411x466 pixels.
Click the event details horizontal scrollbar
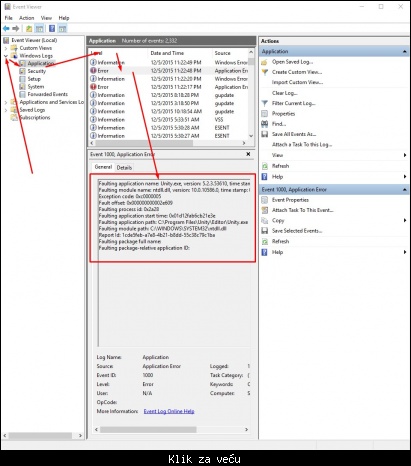pos(148,429)
